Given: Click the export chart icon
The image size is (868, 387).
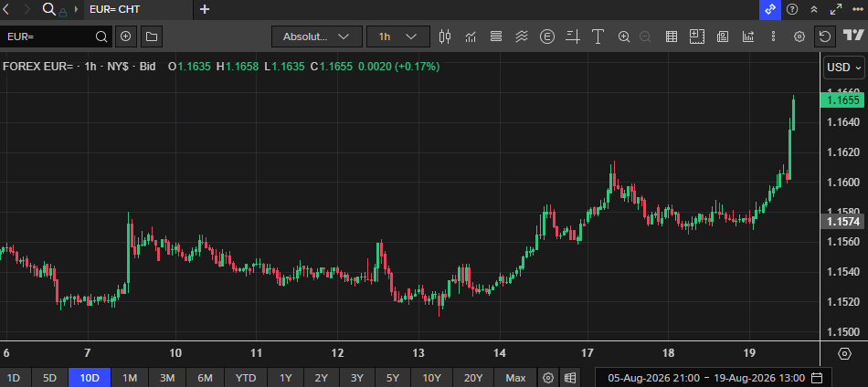Looking at the screenshot, I should 748,37.
